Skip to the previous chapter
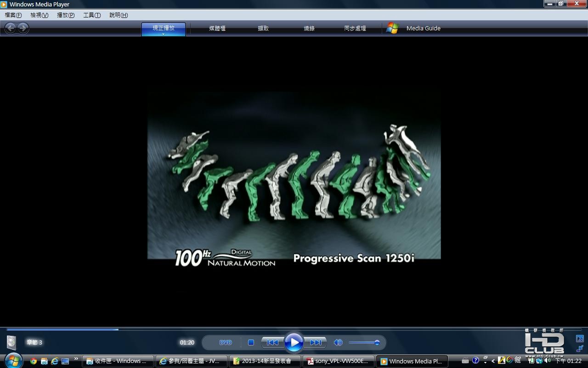This screenshot has width=588, height=368. click(x=272, y=342)
